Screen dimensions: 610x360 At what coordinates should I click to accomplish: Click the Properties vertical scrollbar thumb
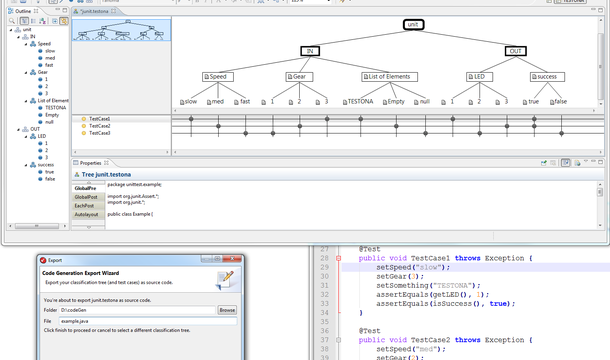[x=599, y=192]
